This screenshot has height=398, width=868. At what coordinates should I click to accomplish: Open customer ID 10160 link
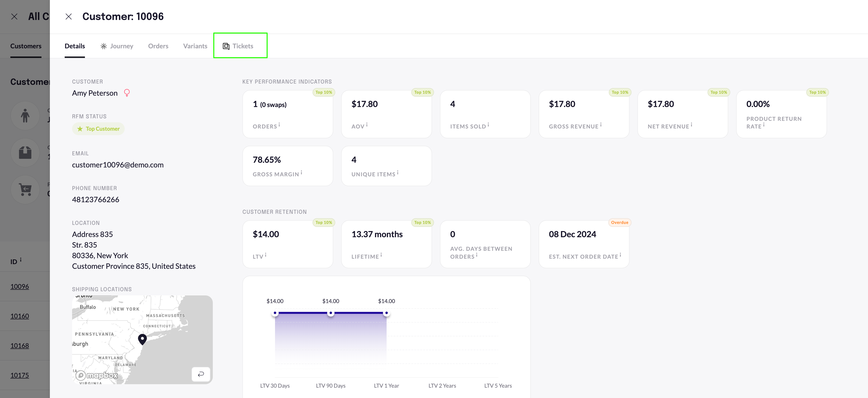(20, 316)
